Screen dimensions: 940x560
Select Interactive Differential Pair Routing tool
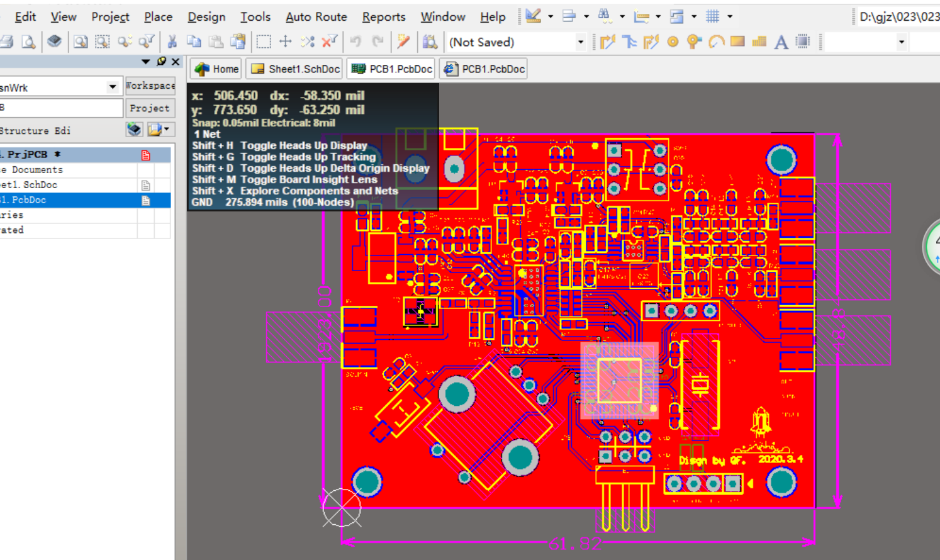pos(629,42)
